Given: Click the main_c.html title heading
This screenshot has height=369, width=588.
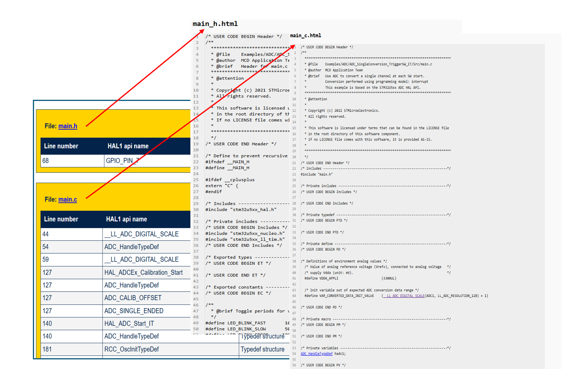Looking at the screenshot, I should (305, 36).
